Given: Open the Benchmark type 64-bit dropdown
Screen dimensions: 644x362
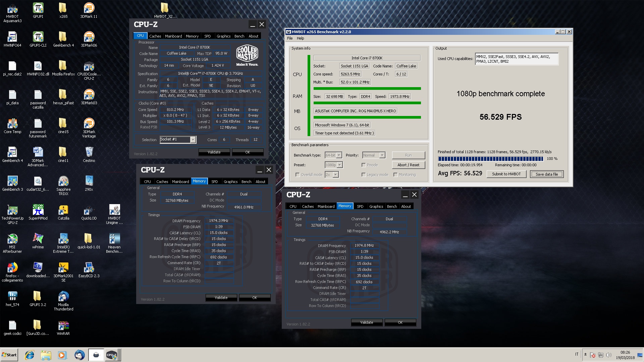Looking at the screenshot, I should [333, 155].
